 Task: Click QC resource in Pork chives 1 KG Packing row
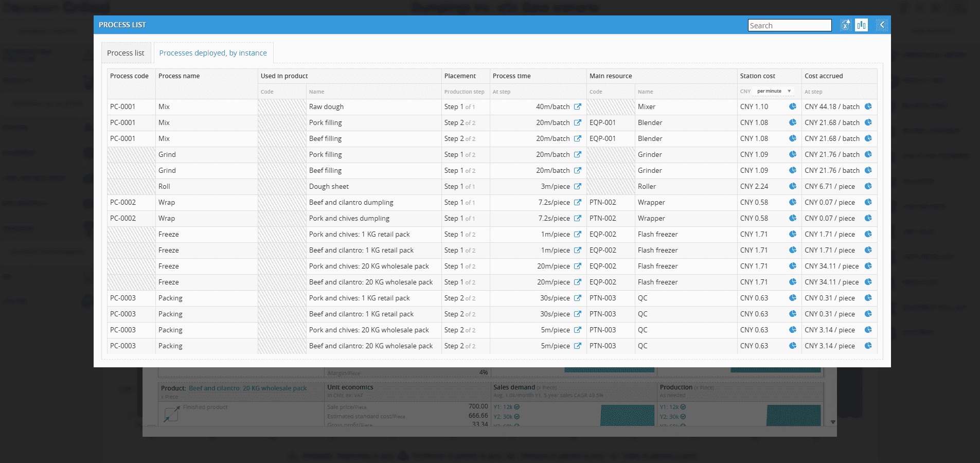[x=643, y=298]
